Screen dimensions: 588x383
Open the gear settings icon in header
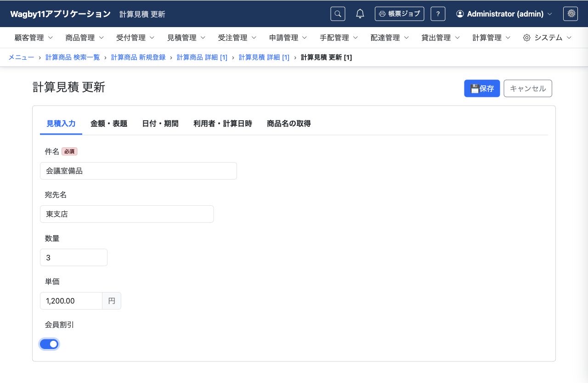[x=571, y=14]
